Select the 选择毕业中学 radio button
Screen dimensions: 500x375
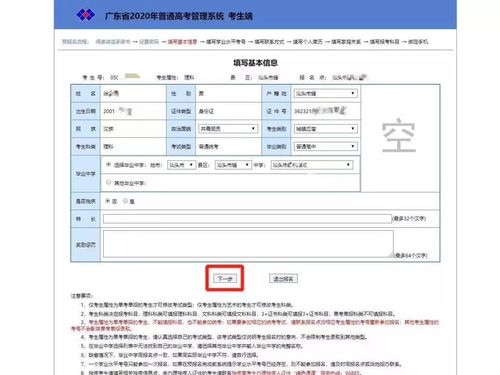click(x=108, y=165)
